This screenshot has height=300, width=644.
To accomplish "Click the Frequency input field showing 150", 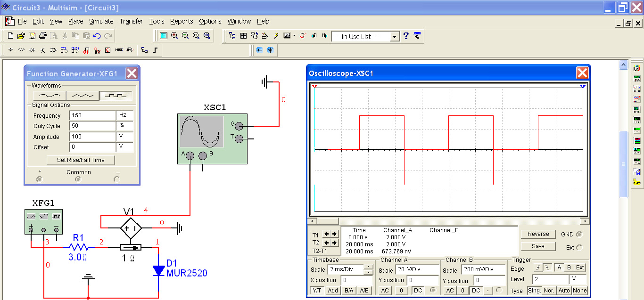I will pos(92,115).
